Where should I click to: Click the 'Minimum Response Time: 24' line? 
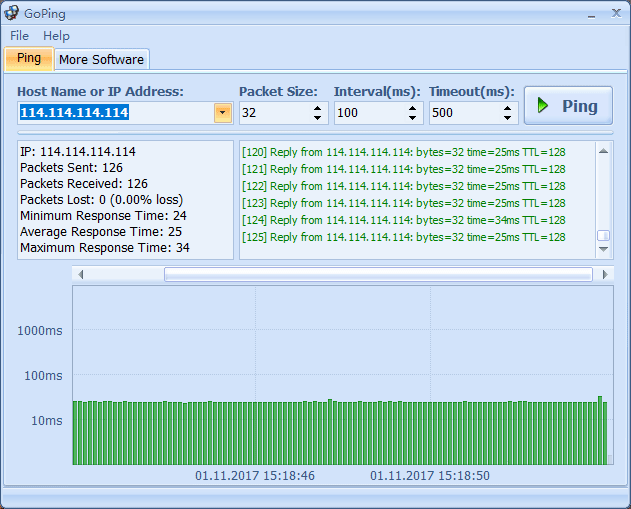[103, 216]
